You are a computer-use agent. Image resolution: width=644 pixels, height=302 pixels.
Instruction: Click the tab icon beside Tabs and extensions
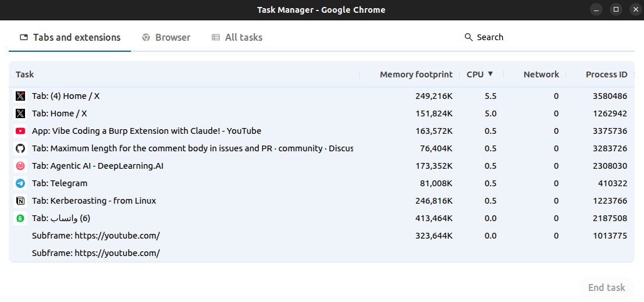(x=24, y=37)
